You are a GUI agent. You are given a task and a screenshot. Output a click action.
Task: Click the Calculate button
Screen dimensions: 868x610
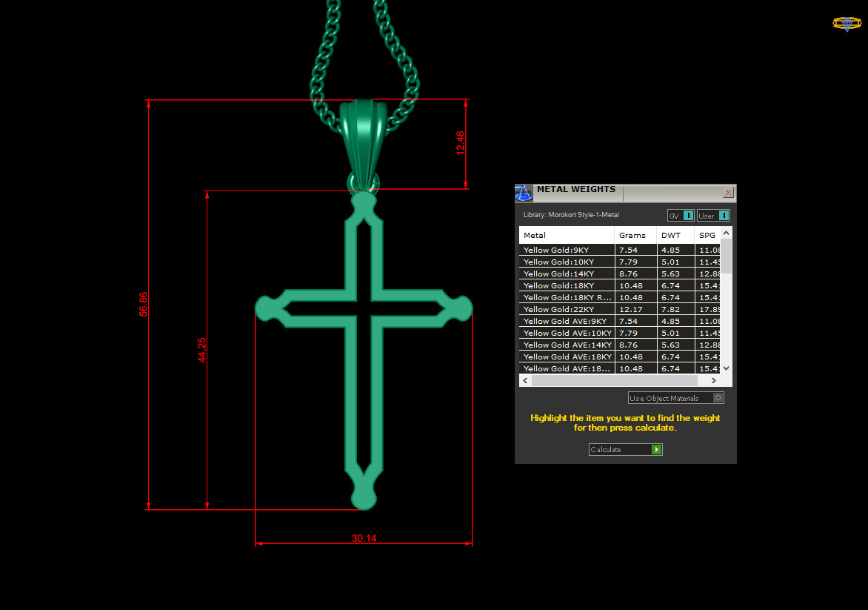[x=626, y=449]
